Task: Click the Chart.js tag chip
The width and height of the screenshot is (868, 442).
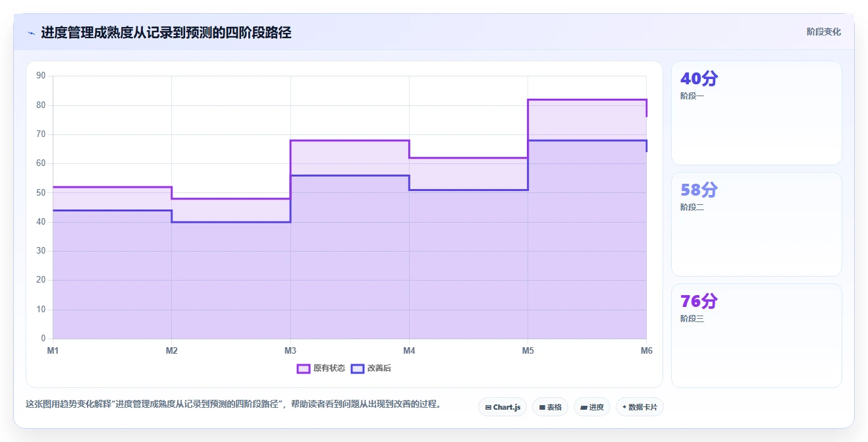Action: tap(502, 407)
